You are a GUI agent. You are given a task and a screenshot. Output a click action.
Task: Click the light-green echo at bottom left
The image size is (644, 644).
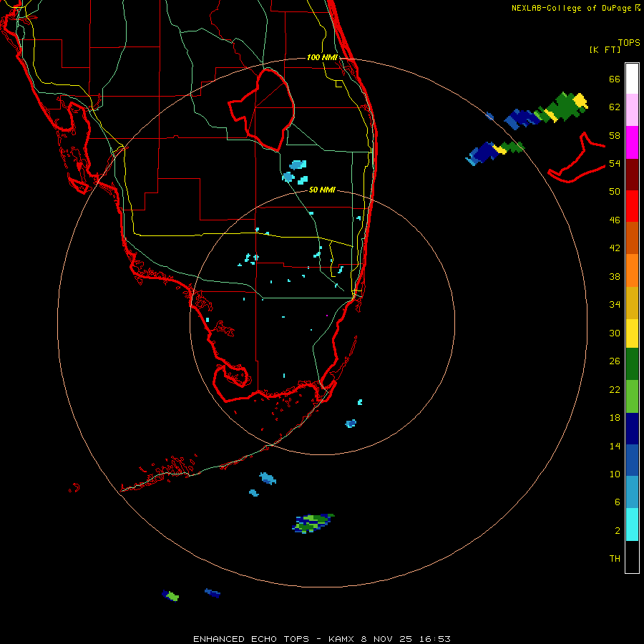172,596
